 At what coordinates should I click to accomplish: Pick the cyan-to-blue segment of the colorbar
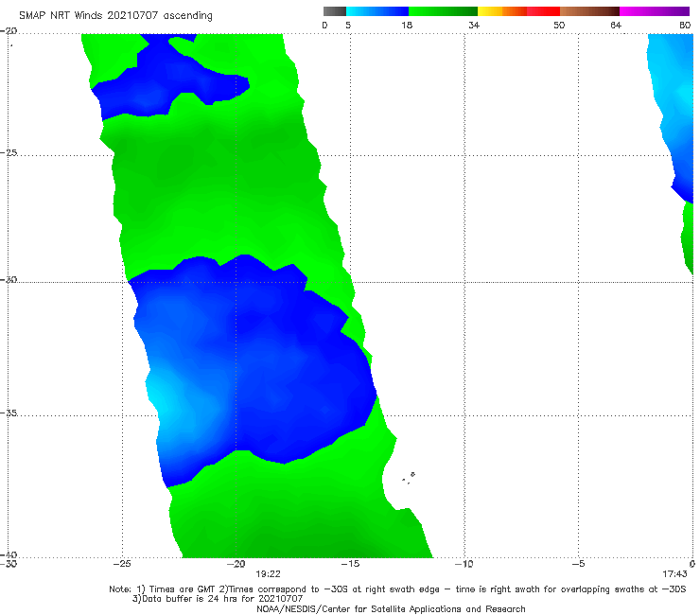coord(377,11)
